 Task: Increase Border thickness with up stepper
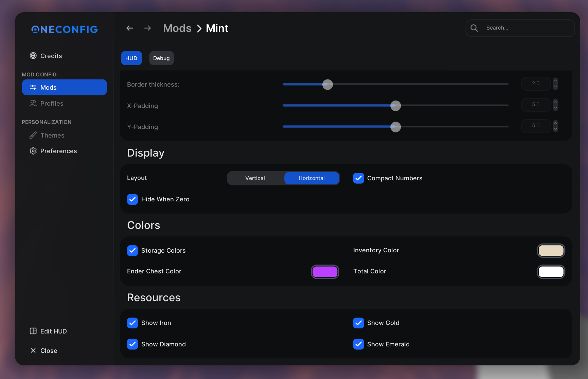pos(555,81)
